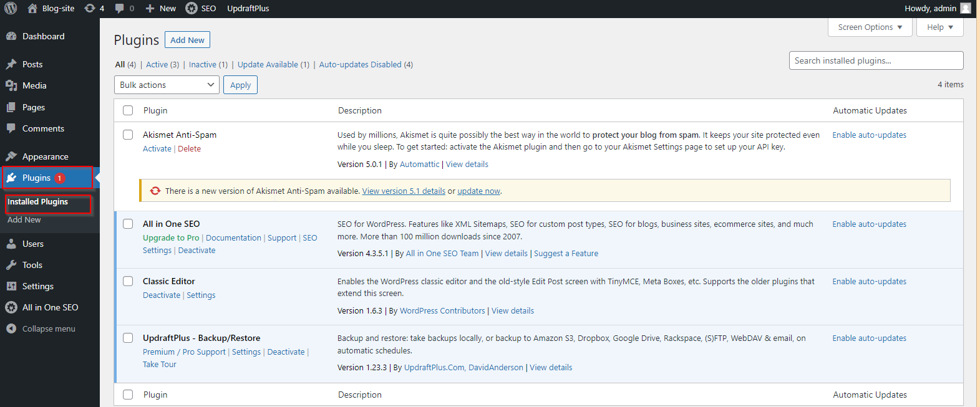Open the admin user avatar
This screenshot has height=407, width=980.
(x=966, y=8)
